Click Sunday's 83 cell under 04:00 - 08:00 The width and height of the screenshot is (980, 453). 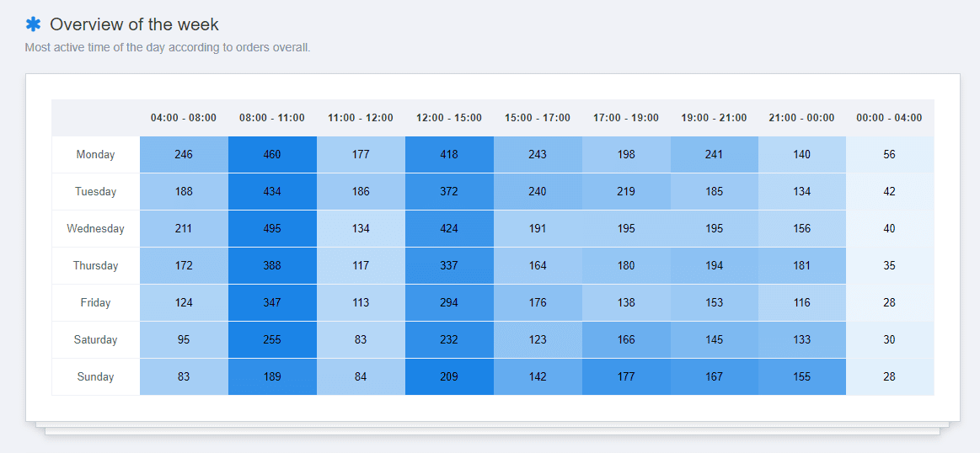click(x=184, y=376)
